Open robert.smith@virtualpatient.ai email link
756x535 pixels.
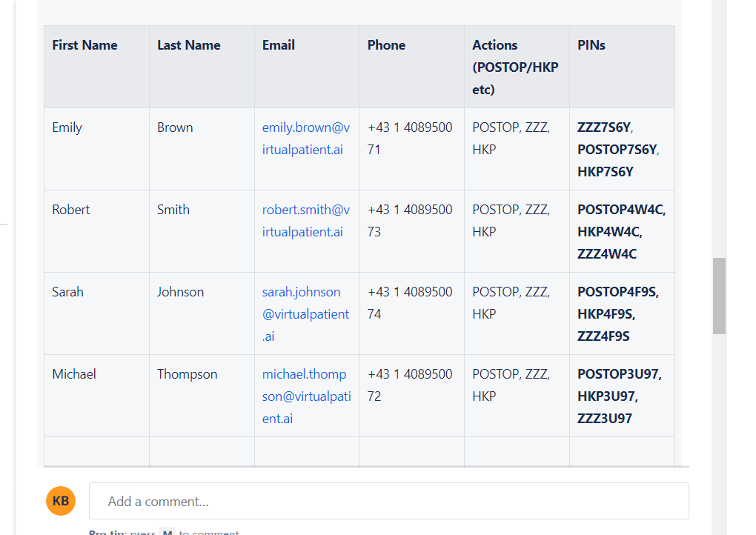305,221
